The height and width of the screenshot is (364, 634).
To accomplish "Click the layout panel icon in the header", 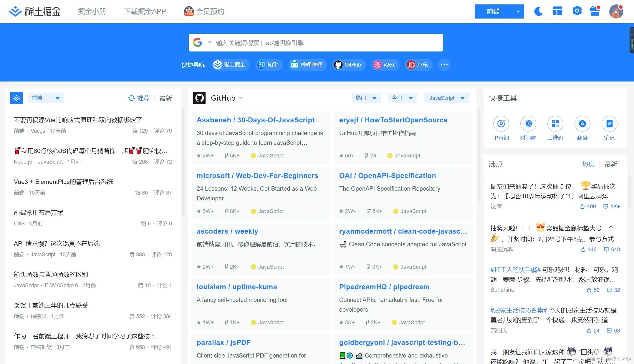I will pyautogui.click(x=557, y=11).
